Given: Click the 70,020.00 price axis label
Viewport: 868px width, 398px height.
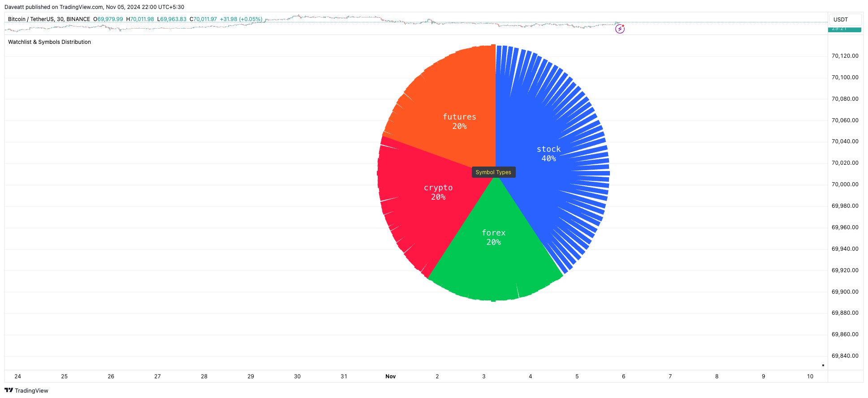Looking at the screenshot, I should coord(845,163).
